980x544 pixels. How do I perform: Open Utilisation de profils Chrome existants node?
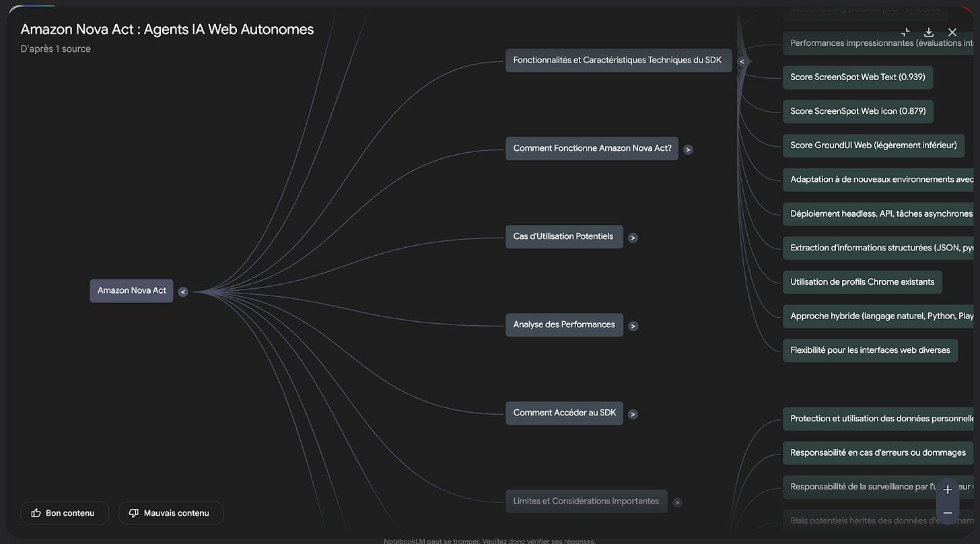coord(862,282)
